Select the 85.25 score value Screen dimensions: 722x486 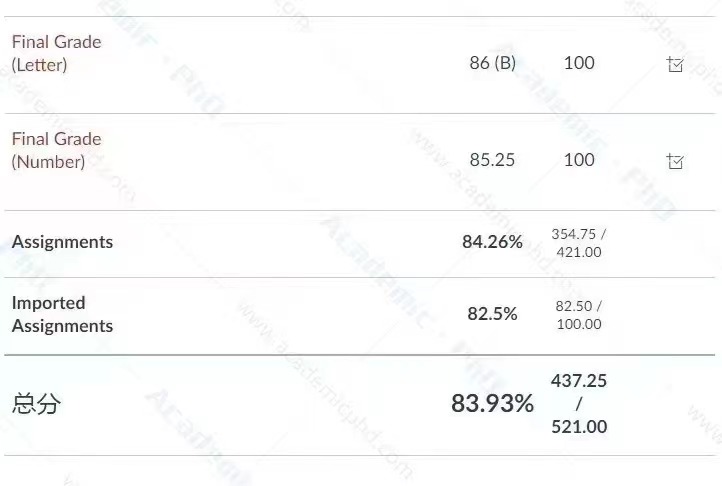pos(492,160)
